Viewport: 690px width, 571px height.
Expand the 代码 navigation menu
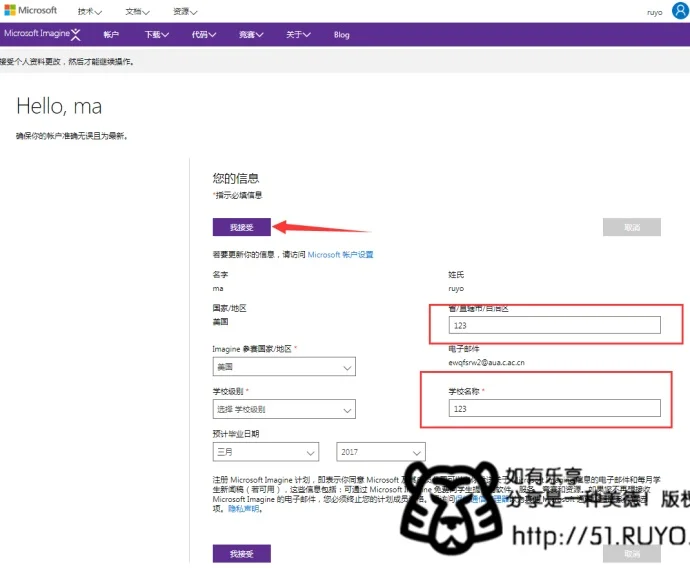click(204, 35)
